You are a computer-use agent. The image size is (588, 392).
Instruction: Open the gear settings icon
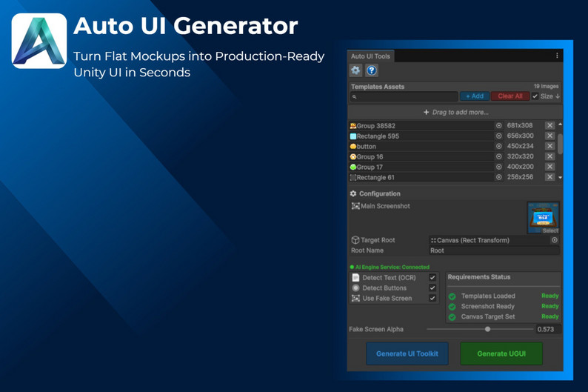pyautogui.click(x=355, y=70)
